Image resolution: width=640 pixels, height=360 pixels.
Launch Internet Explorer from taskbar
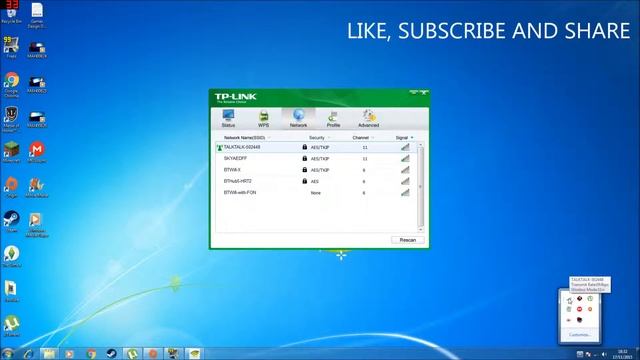click(29, 353)
